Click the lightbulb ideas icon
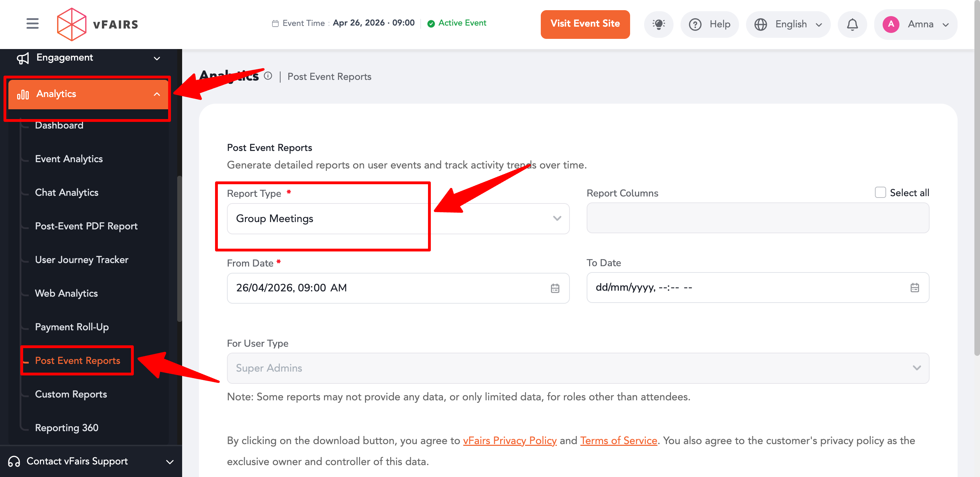 coord(658,24)
